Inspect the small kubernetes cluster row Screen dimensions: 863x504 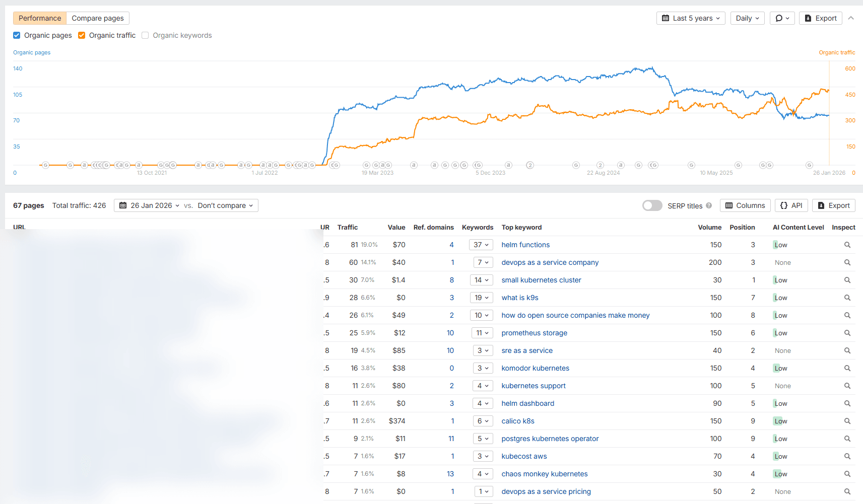pos(847,280)
